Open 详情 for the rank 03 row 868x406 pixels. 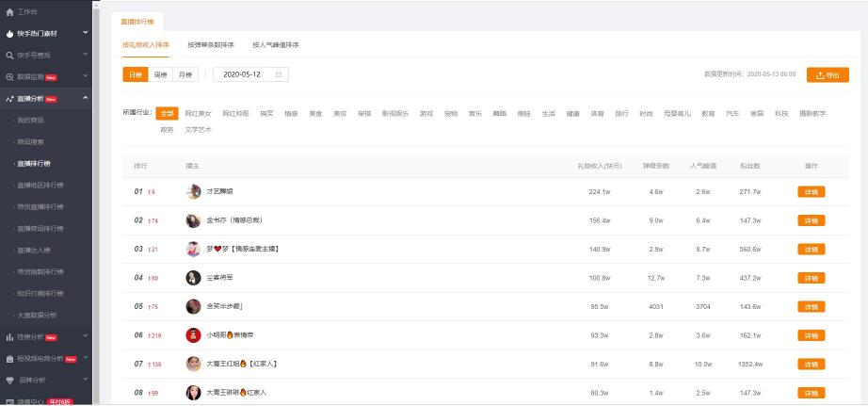811,250
